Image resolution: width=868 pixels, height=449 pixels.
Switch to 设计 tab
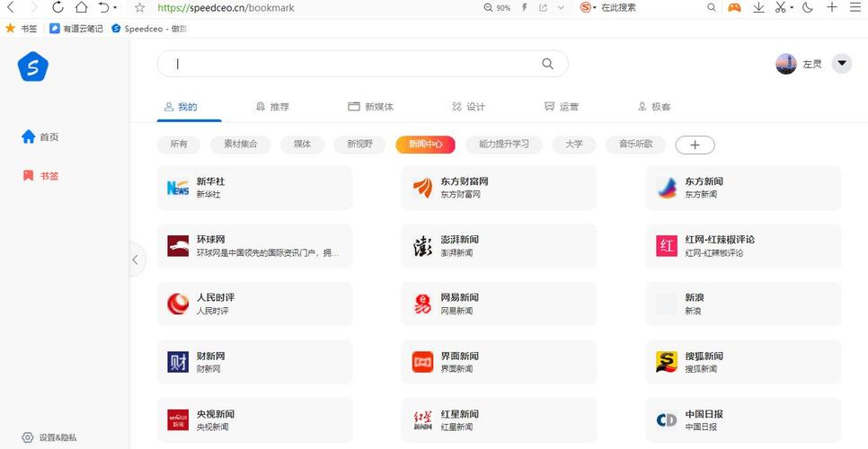click(x=468, y=107)
